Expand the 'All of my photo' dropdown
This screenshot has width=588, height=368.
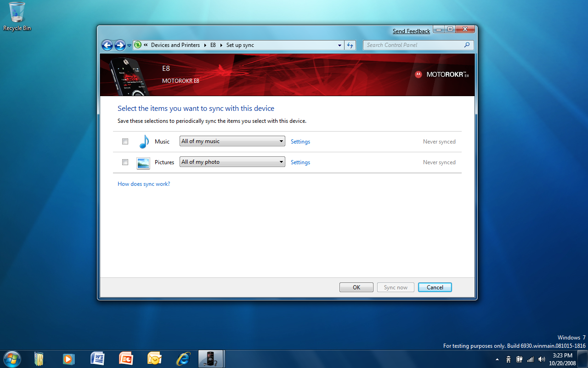click(232, 162)
